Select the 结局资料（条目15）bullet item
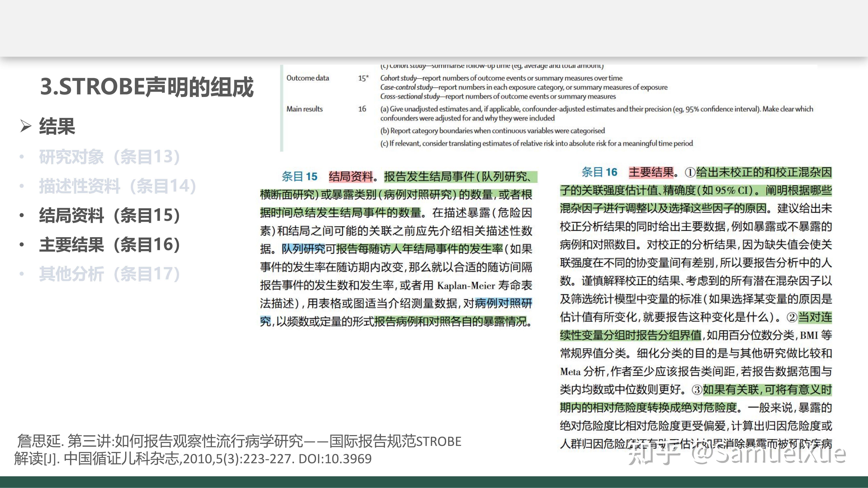 (110, 216)
